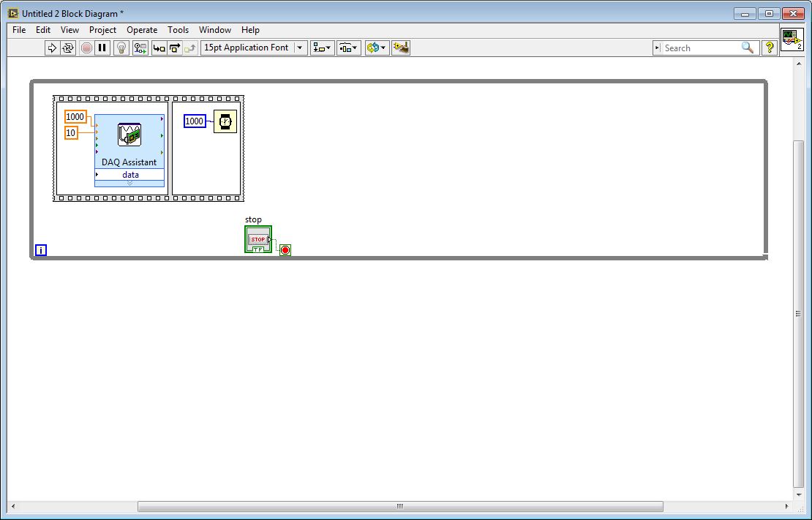Screen dimensions: 812x520
Task: Click the data output terminal row
Action: [129, 175]
